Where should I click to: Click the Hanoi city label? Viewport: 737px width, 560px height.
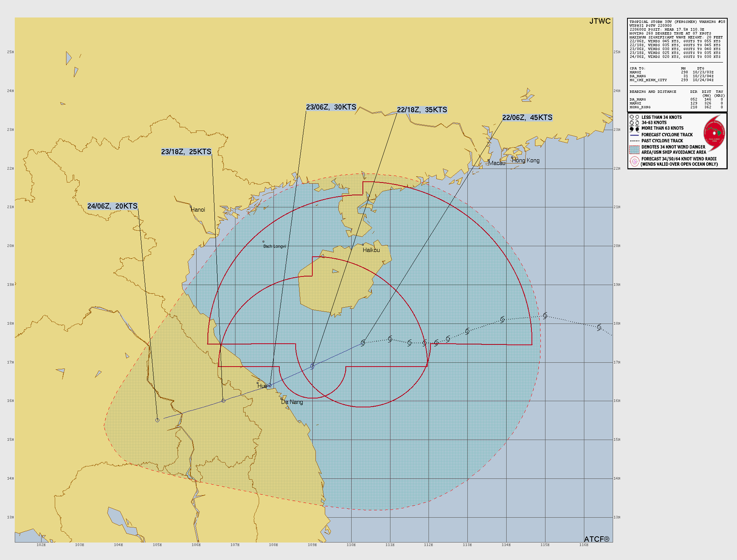(x=198, y=210)
